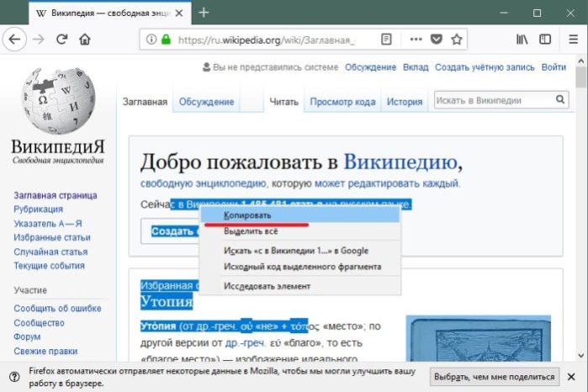Viewport: 588px width, 392px height.
Task: Dismiss the Firefox data notification bar
Action: pyautogui.click(x=571, y=377)
